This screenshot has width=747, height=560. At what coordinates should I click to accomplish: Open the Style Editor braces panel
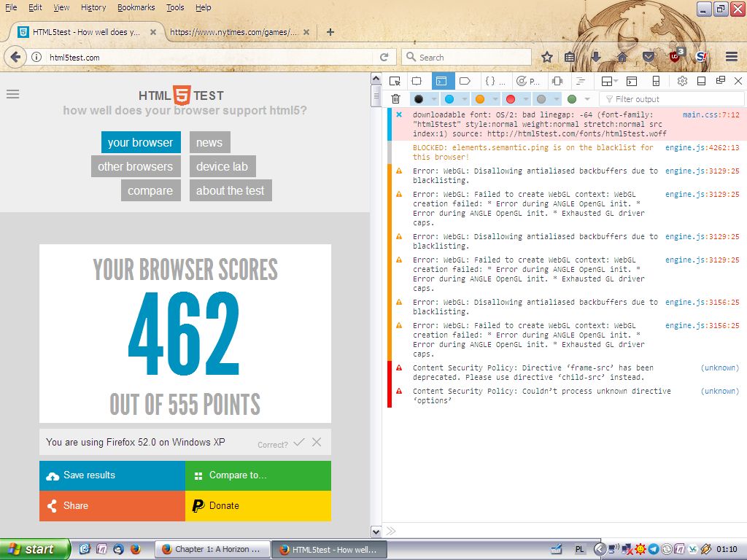coord(495,82)
